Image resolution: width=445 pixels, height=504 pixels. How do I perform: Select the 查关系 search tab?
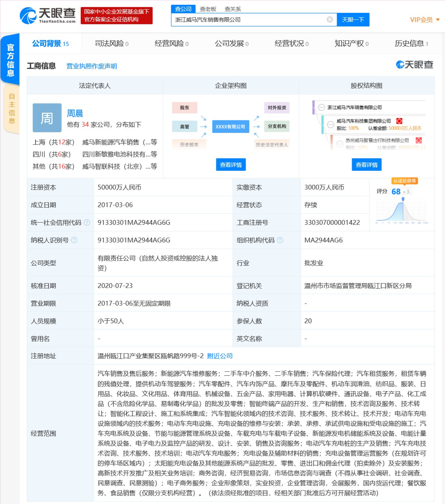coord(233,9)
